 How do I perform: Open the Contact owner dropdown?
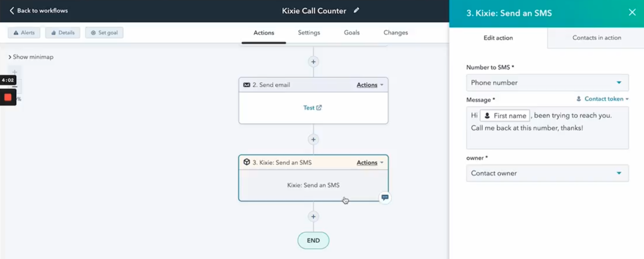tap(547, 173)
